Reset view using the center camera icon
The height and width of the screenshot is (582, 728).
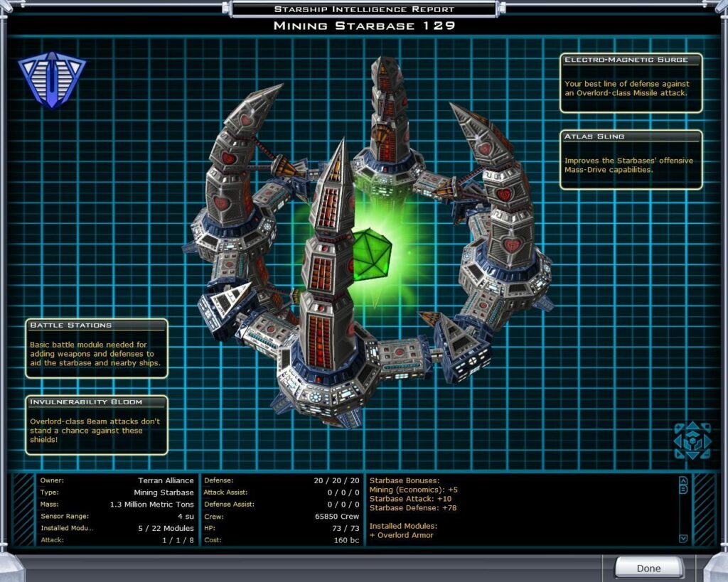click(x=692, y=441)
